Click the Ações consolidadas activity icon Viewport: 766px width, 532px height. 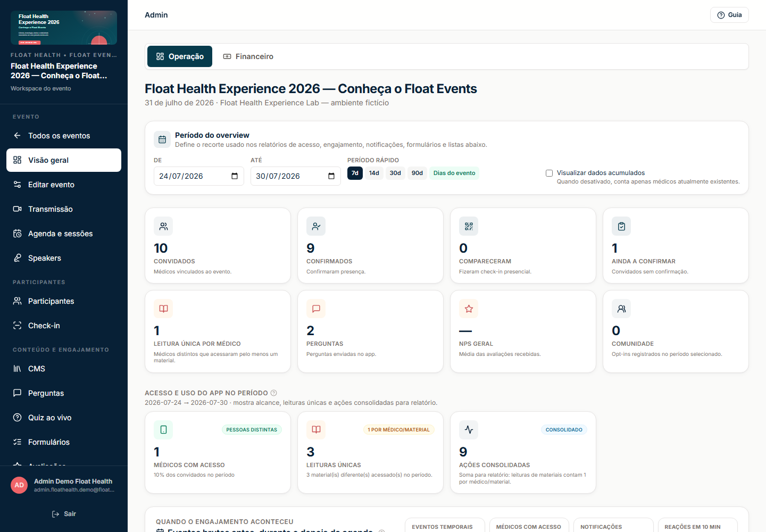tap(469, 429)
